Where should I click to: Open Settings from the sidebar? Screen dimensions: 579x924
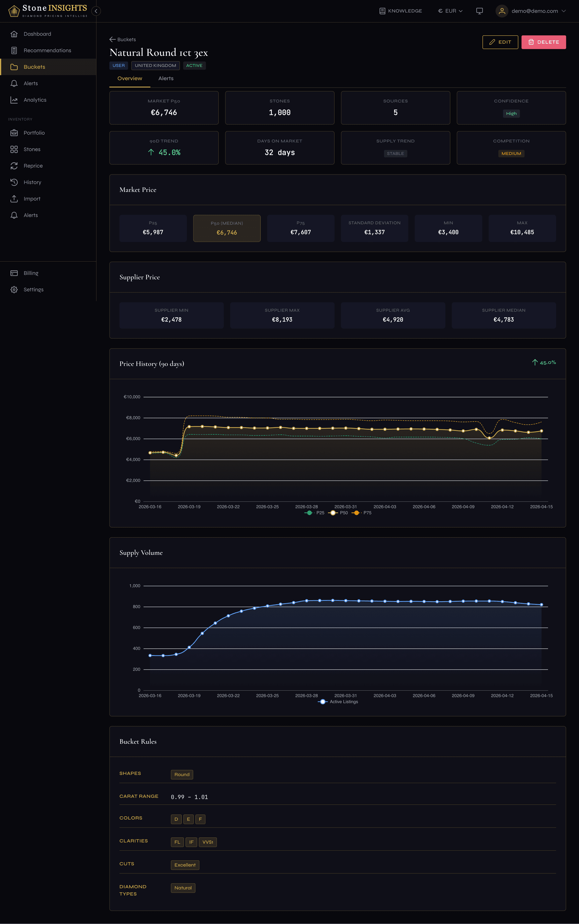tap(34, 289)
